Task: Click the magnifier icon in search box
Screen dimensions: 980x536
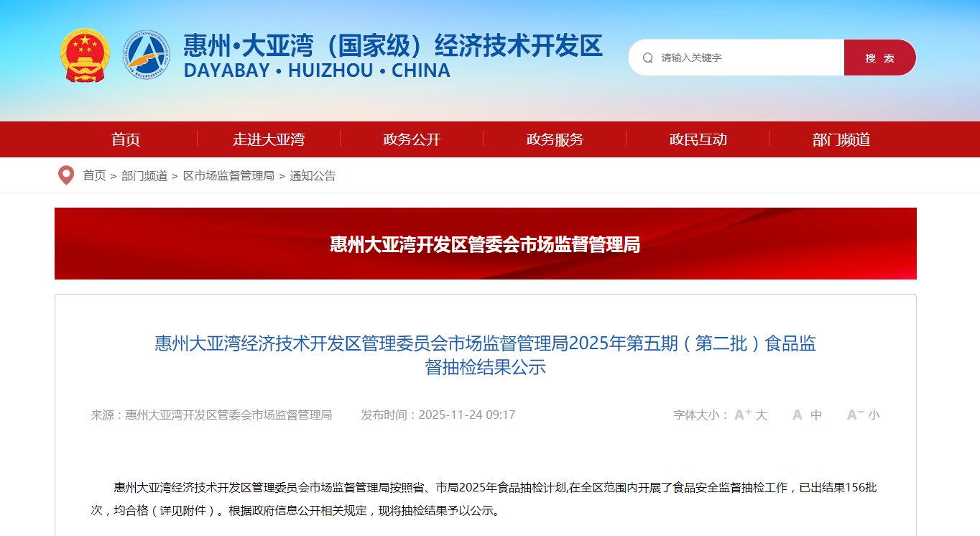Action: click(647, 57)
